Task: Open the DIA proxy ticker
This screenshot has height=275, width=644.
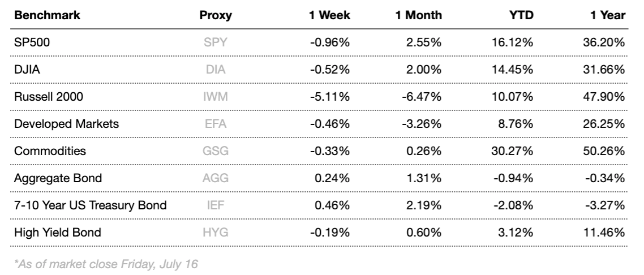Action: pyautogui.click(x=216, y=70)
